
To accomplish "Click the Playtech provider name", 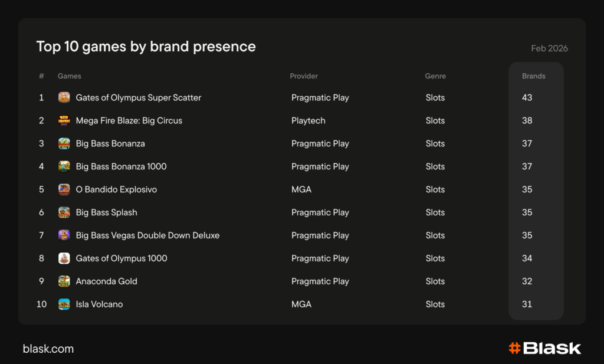I will pyautogui.click(x=308, y=120).
